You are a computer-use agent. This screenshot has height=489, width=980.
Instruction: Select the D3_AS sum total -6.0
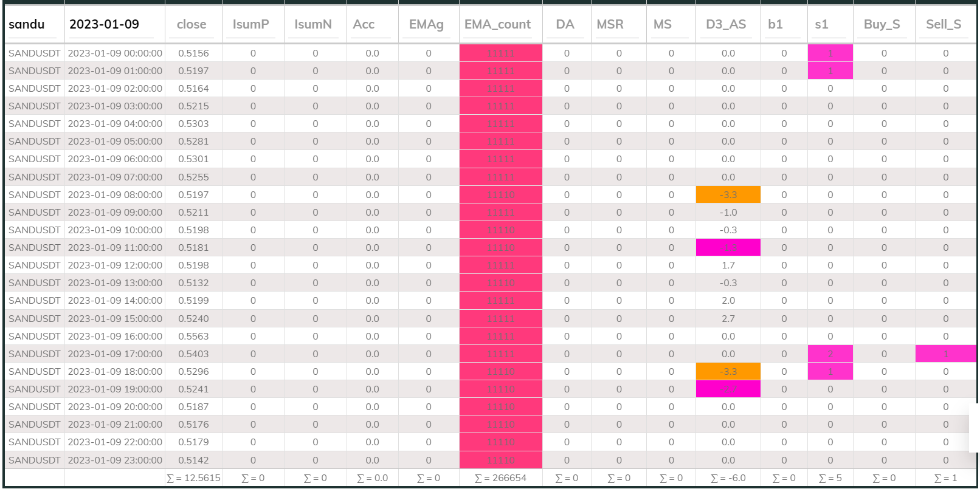click(728, 478)
